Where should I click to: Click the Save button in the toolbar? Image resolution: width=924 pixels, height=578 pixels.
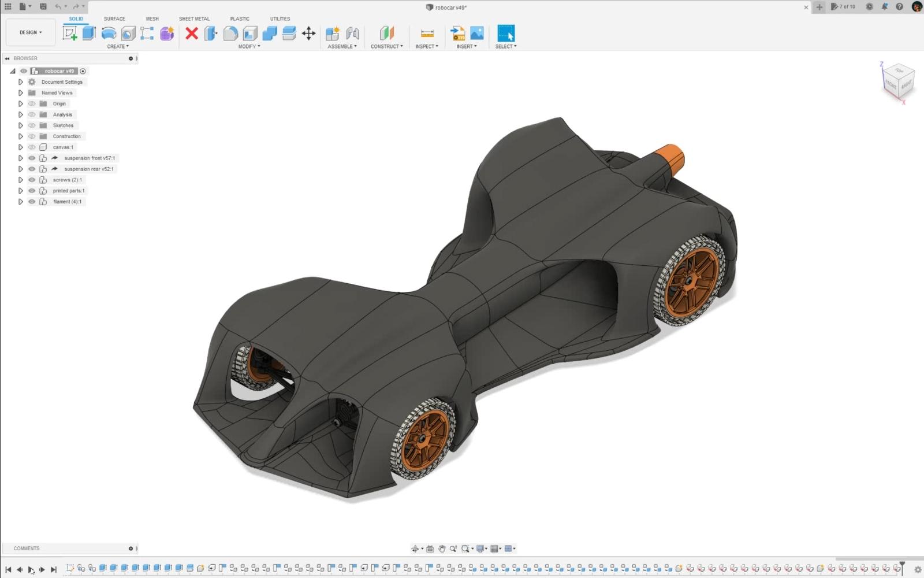coord(43,6)
